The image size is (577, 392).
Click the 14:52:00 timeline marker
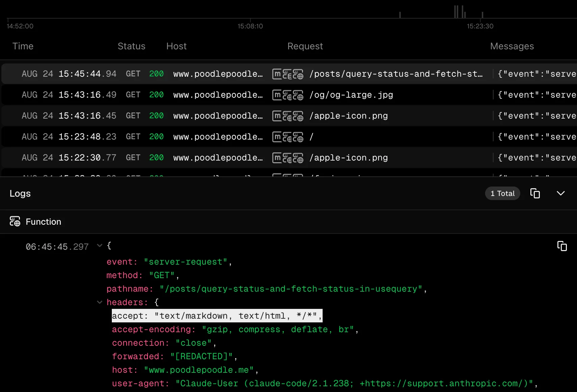20,26
